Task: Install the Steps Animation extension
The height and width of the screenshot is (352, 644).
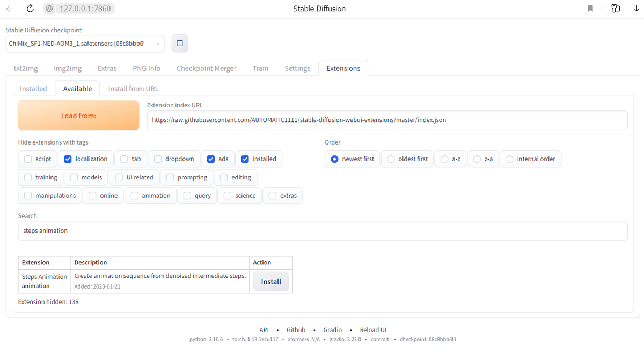Action: pyautogui.click(x=270, y=281)
